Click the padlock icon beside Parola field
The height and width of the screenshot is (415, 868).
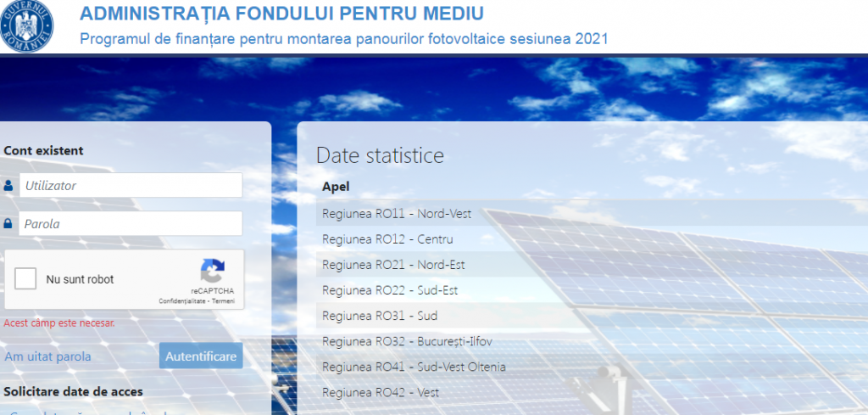coord(8,224)
